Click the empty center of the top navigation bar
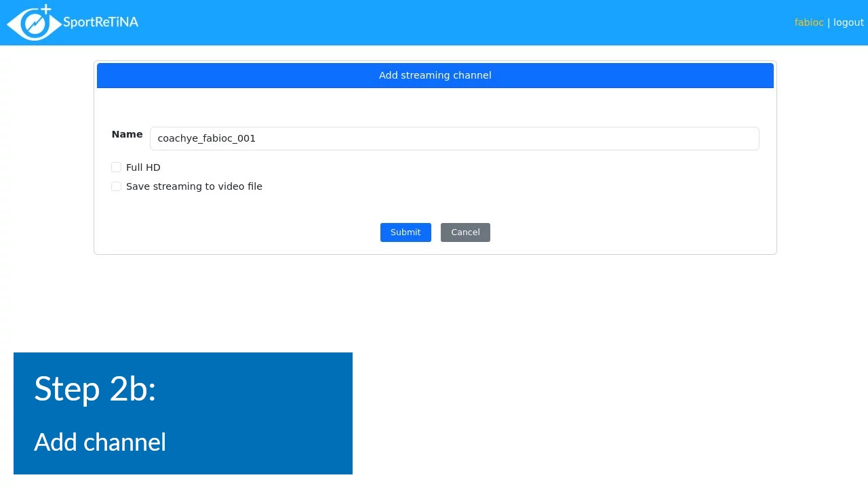Viewport: 868px width, 488px height. coord(434,22)
